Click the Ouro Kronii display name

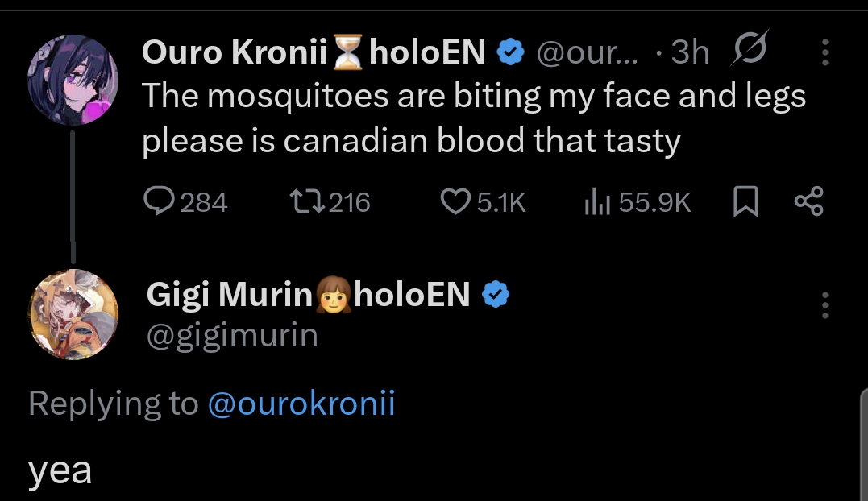(235, 53)
